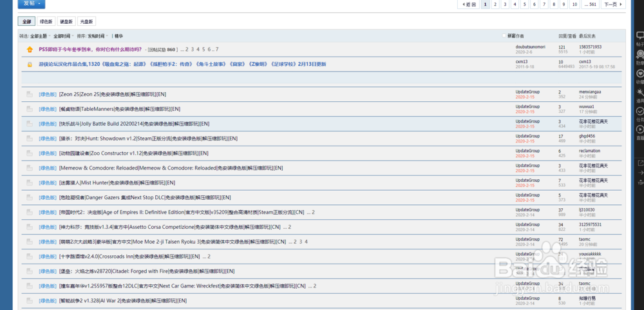Open page 4 of the Moe Moe 2-ji thread
Screen dimensions: 644x310
point(306,242)
